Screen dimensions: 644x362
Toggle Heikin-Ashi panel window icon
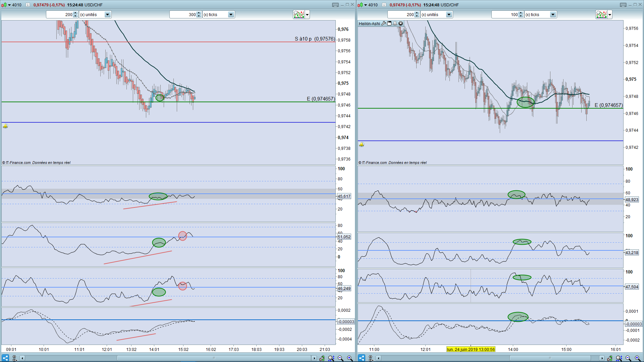click(389, 23)
